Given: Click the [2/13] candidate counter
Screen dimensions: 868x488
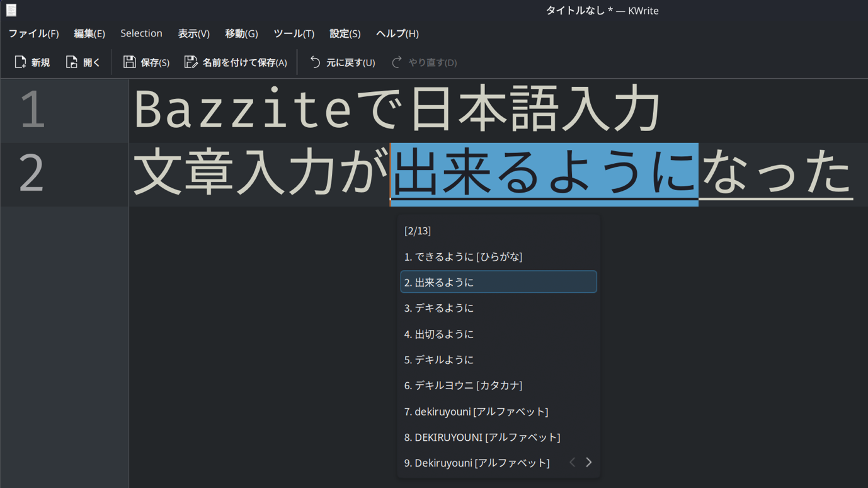Looking at the screenshot, I should [418, 231].
